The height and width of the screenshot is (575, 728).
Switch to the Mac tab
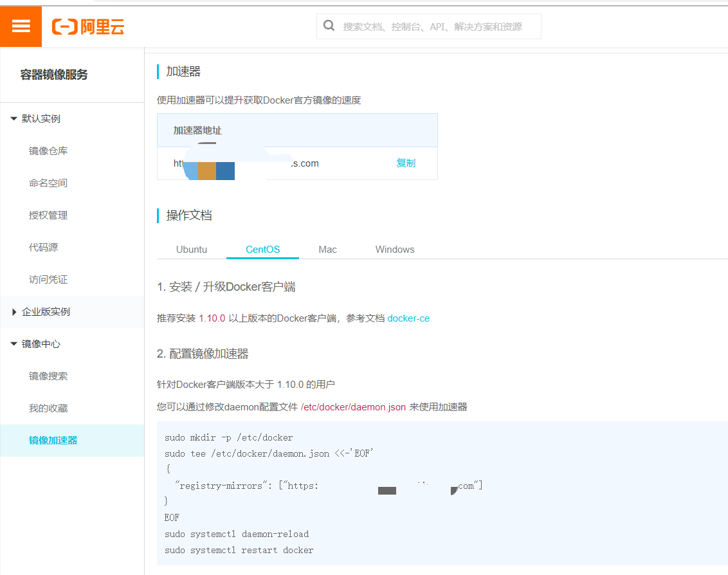(x=327, y=250)
